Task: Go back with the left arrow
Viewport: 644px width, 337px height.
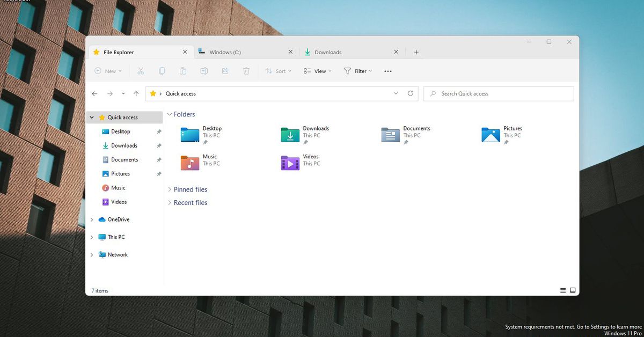Action: (x=94, y=93)
